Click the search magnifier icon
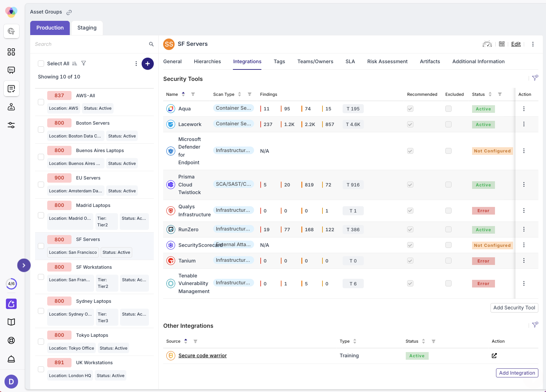 pyautogui.click(x=151, y=44)
